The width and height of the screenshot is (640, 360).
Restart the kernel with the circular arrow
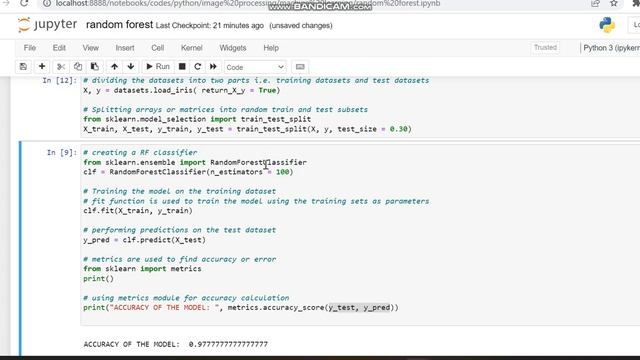[198, 67]
